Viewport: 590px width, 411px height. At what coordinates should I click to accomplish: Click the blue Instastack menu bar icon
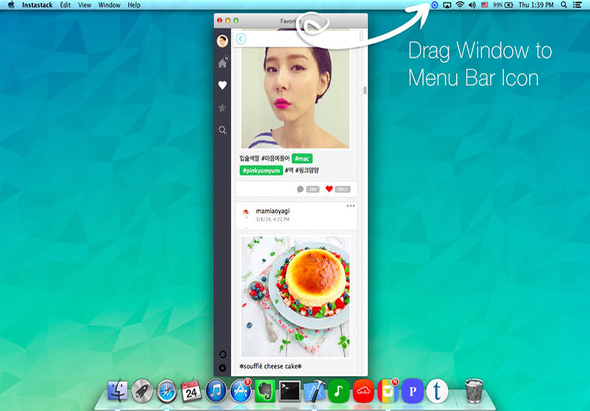pyautogui.click(x=435, y=5)
